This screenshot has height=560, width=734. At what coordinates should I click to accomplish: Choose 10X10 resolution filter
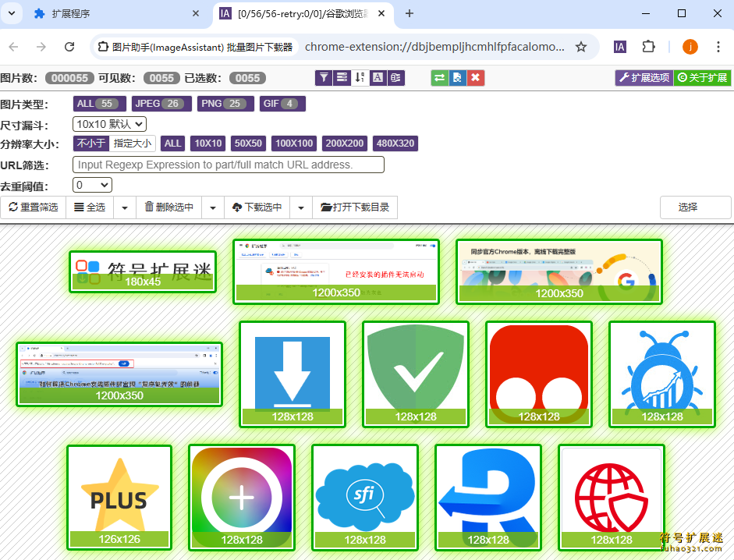click(x=207, y=144)
